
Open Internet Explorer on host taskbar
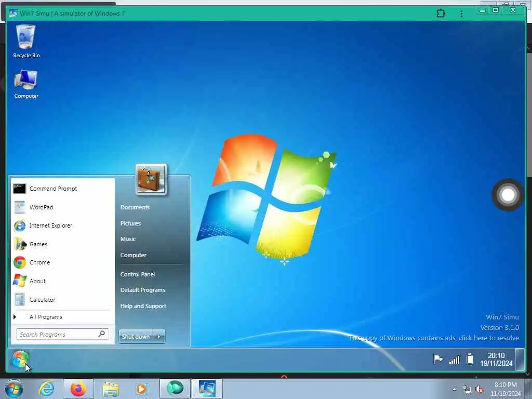[46, 389]
